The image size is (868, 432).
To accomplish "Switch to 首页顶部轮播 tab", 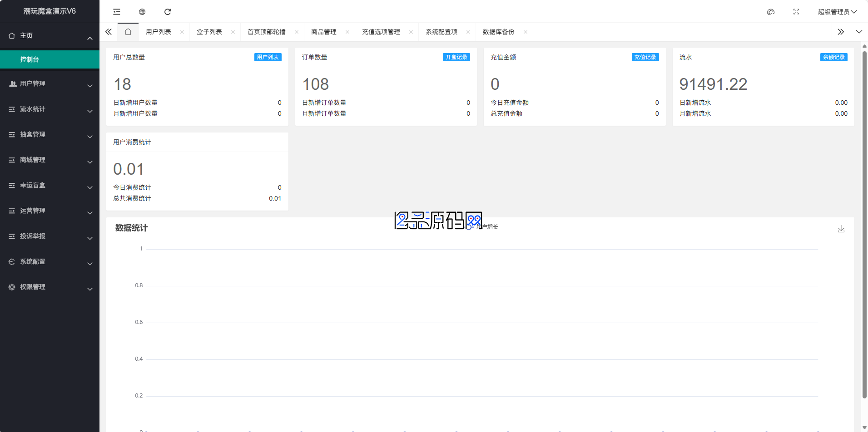I will tap(267, 32).
